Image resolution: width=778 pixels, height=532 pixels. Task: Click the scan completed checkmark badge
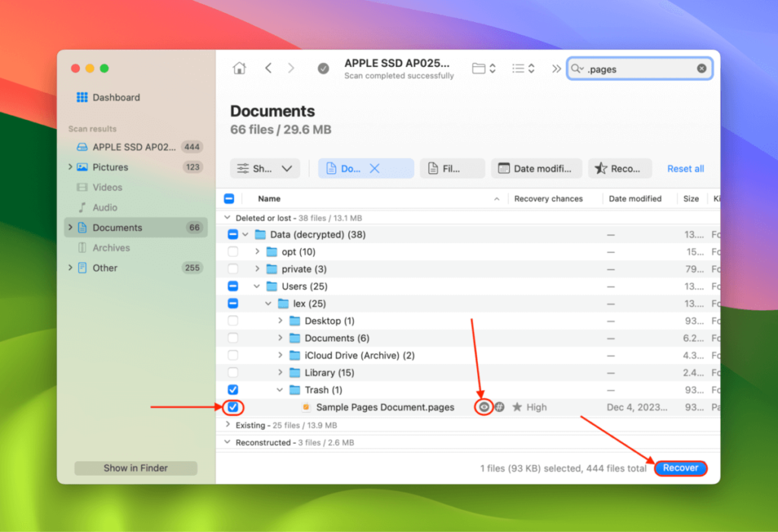(x=323, y=68)
